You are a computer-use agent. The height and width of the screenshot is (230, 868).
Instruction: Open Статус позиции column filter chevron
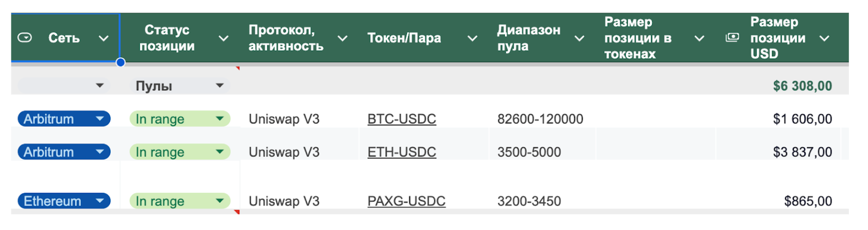click(x=223, y=38)
